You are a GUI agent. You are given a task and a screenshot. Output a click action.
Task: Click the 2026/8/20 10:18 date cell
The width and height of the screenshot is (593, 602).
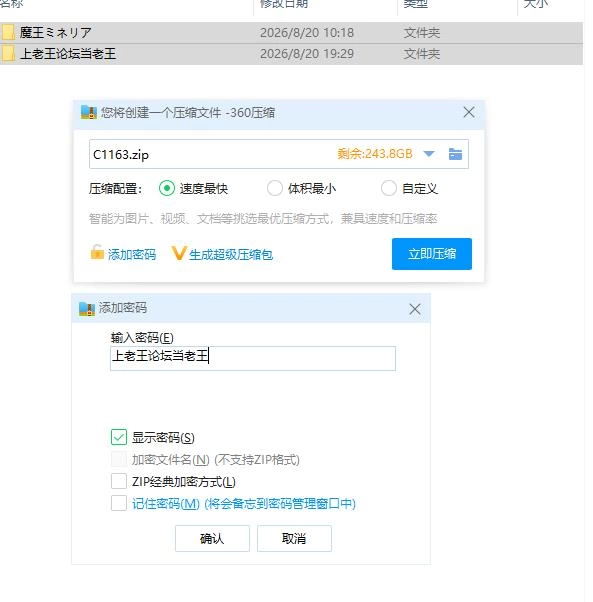[307, 33]
